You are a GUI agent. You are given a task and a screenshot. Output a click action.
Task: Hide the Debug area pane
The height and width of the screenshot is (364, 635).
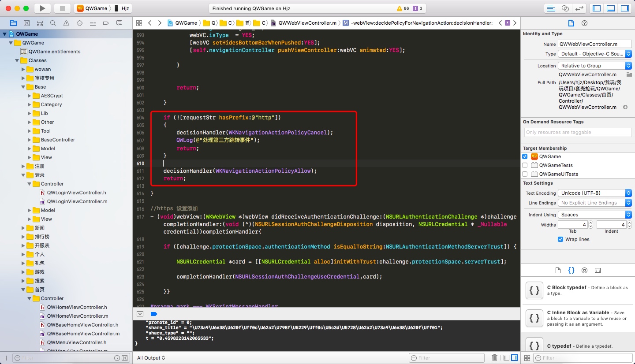tap(611, 8)
